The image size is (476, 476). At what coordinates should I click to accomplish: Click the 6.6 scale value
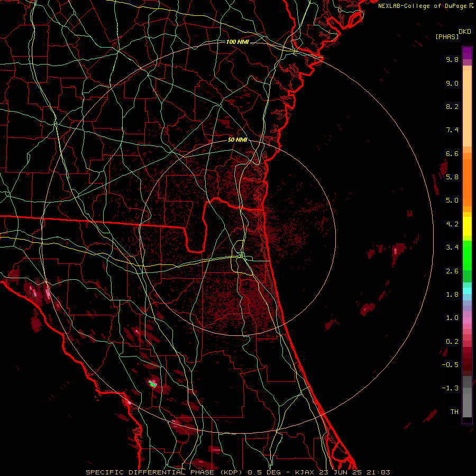(452, 153)
